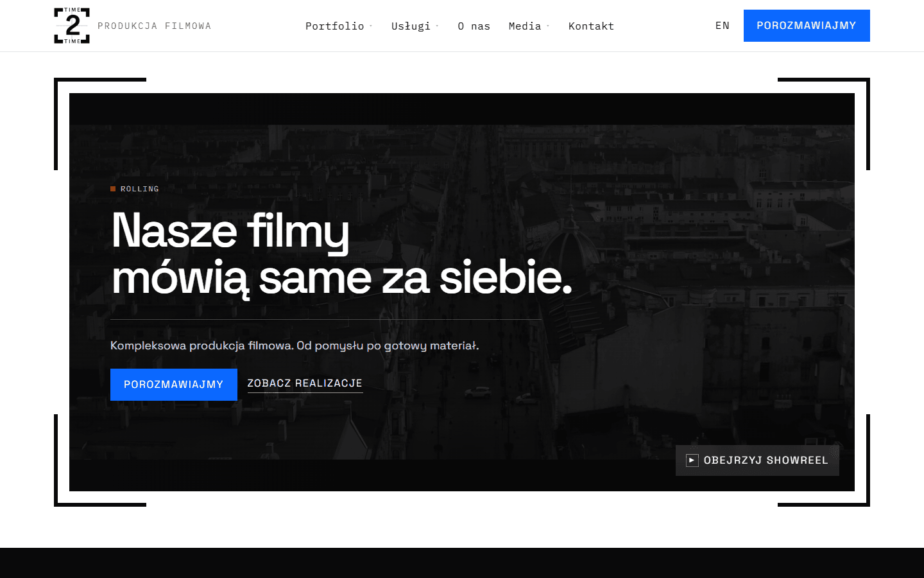Click the 'Nasze filmy mówią same za siebie' heading
The height and width of the screenshot is (578, 924).
click(x=341, y=254)
